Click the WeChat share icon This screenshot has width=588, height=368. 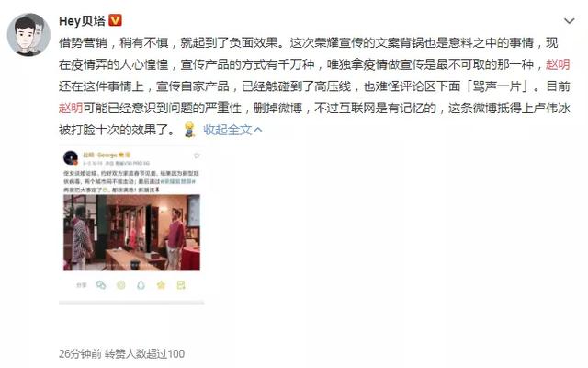coord(101,285)
